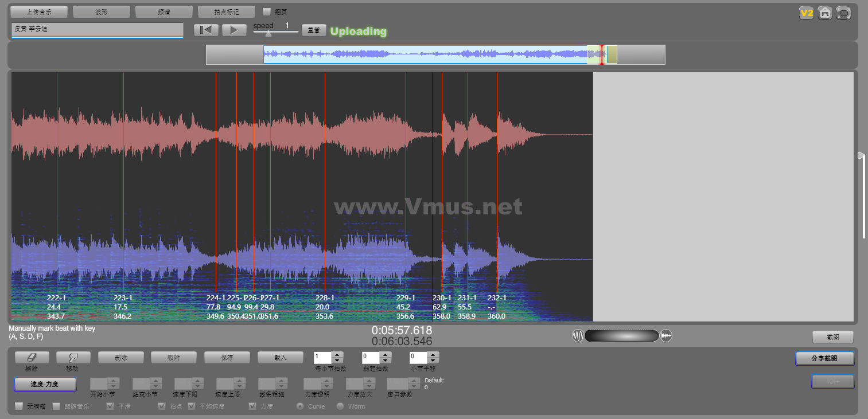Open the home icon at top right
The width and height of the screenshot is (868, 419).
[825, 13]
